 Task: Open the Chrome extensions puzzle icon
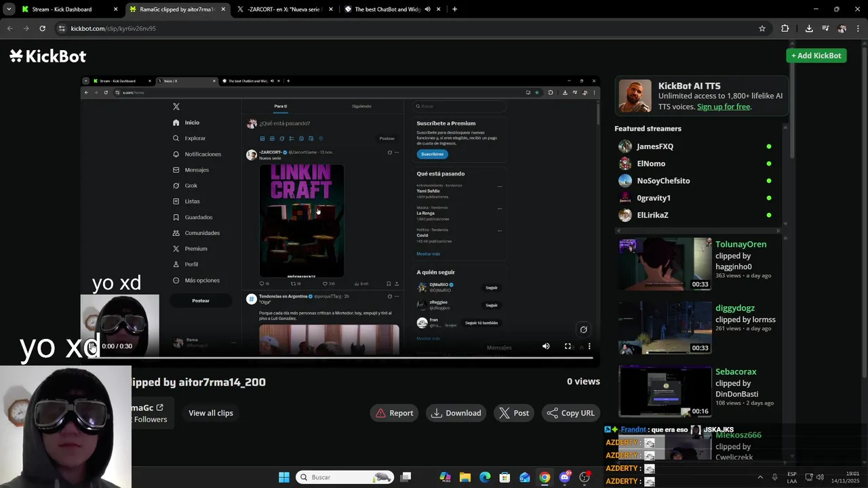click(x=785, y=28)
